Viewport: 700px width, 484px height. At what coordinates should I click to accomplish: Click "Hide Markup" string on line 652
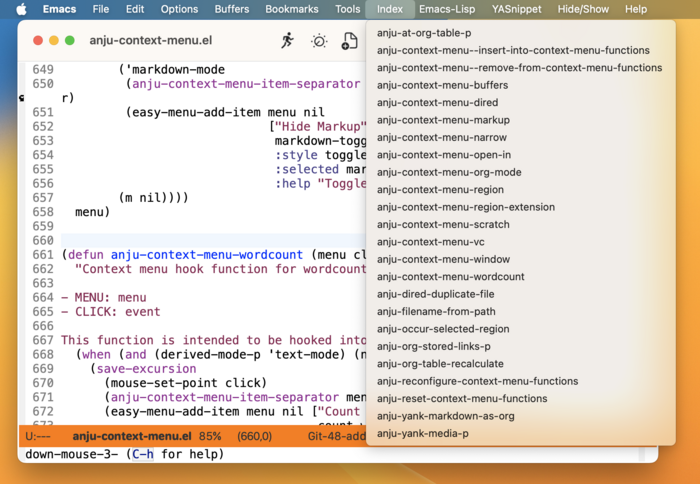[x=320, y=127]
